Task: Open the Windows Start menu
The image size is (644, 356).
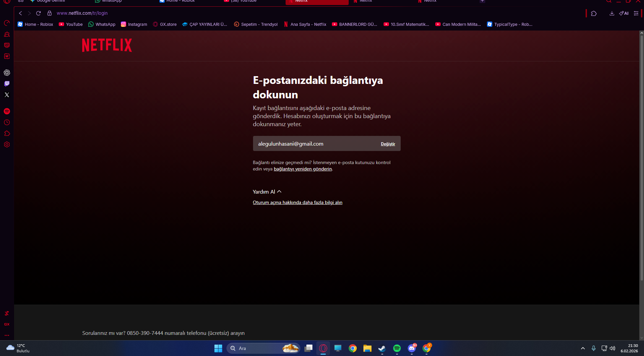Action: pyautogui.click(x=218, y=348)
